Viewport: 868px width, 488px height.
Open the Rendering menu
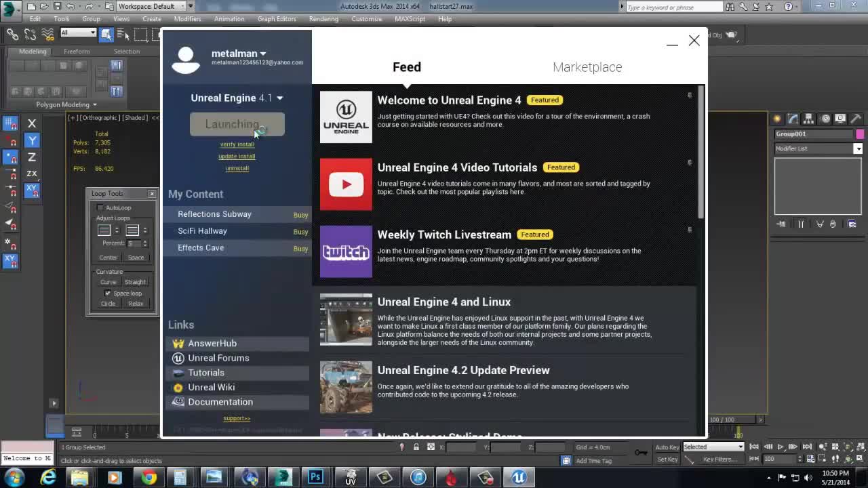click(x=323, y=19)
